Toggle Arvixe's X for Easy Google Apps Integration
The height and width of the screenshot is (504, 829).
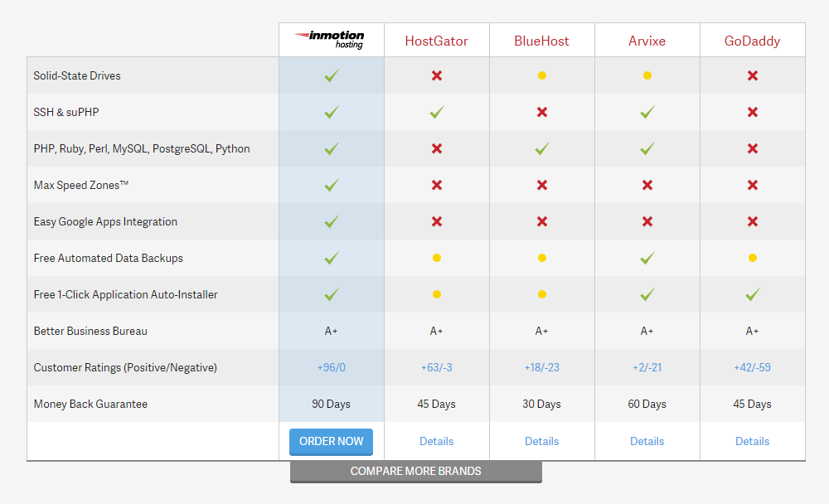[647, 221]
